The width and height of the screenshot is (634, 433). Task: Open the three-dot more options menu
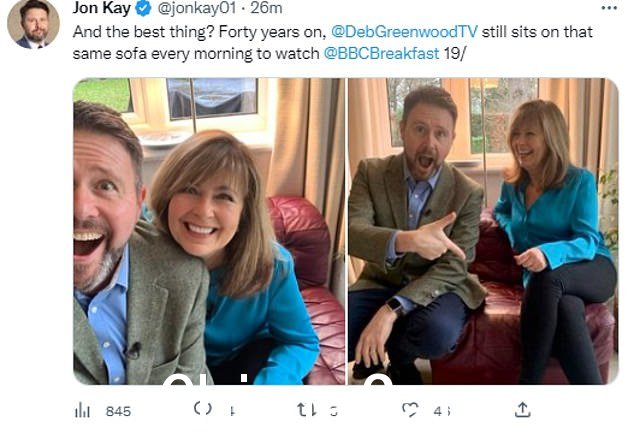tap(609, 8)
